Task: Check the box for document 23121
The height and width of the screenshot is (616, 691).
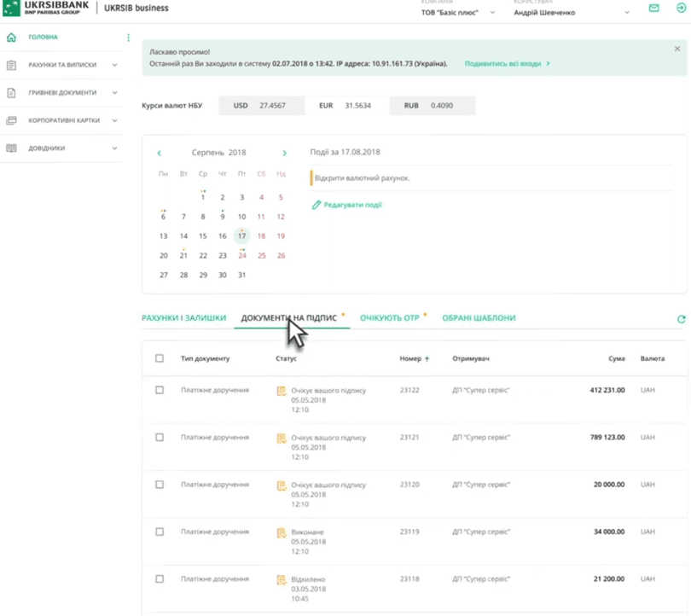Action: (x=160, y=438)
